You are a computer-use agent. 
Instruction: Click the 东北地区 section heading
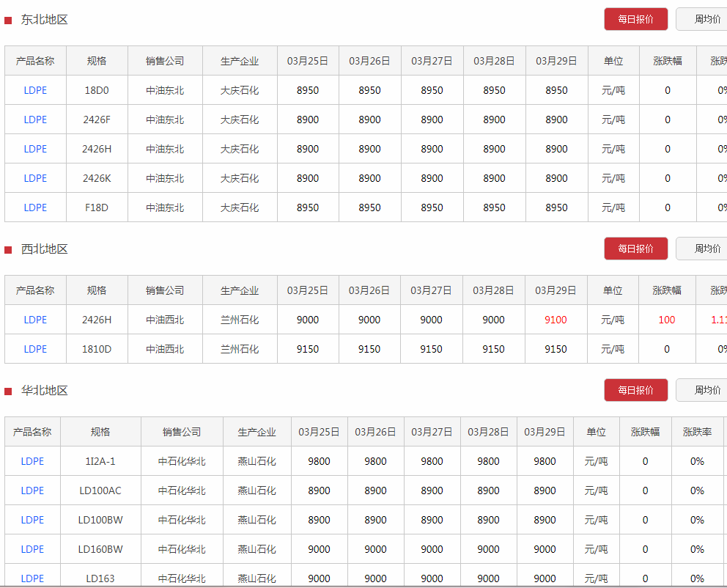click(45, 20)
